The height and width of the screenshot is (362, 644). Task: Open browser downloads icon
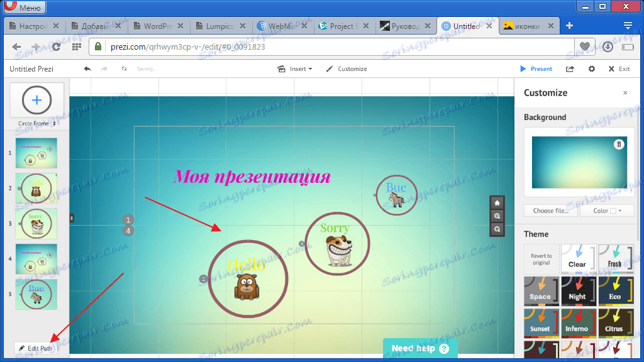608,47
